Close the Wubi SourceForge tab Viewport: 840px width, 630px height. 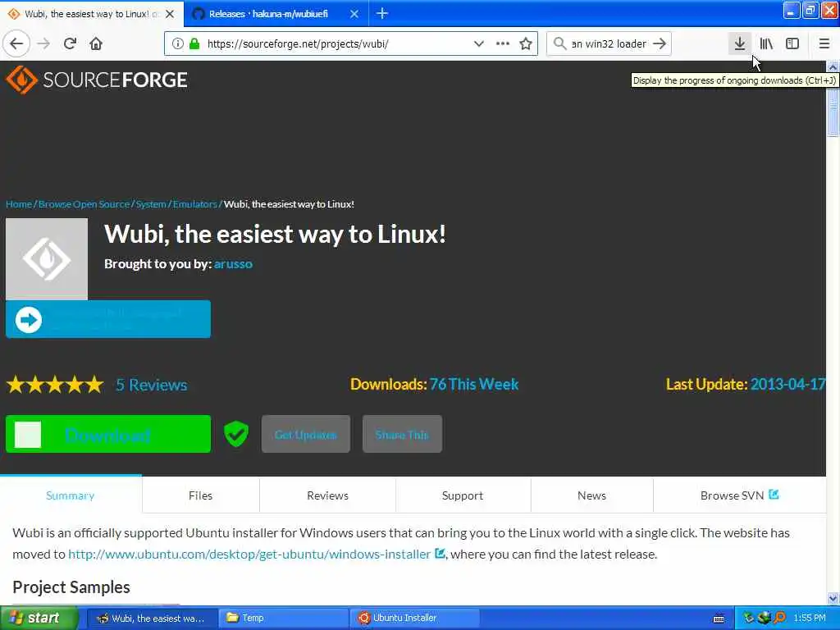click(170, 14)
